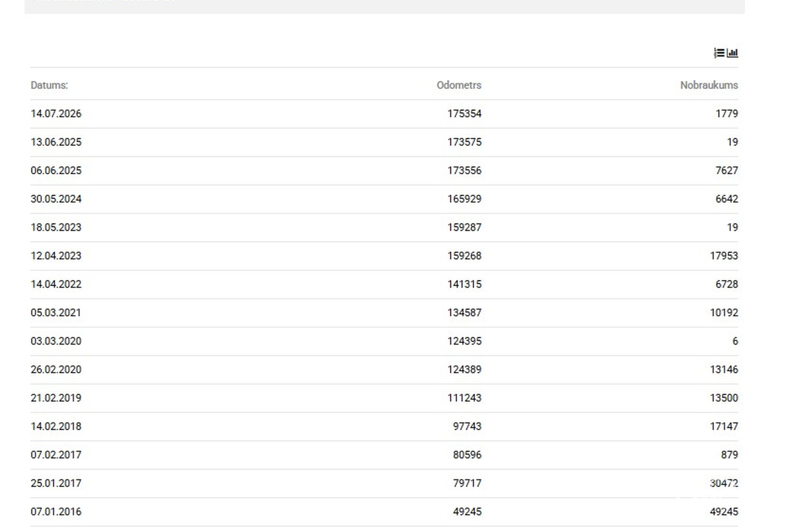Switch to list view icon
This screenshot has width=798, height=532.
coord(719,53)
